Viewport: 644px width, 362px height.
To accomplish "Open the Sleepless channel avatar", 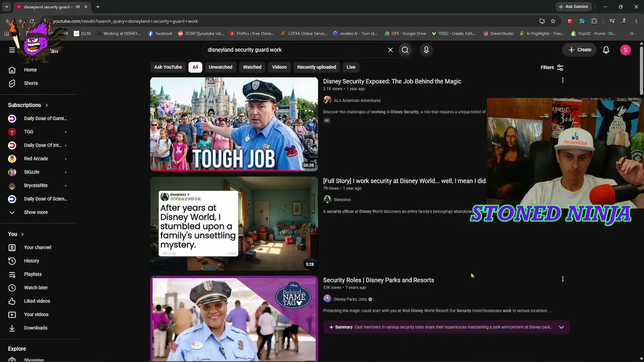I will pos(327,200).
